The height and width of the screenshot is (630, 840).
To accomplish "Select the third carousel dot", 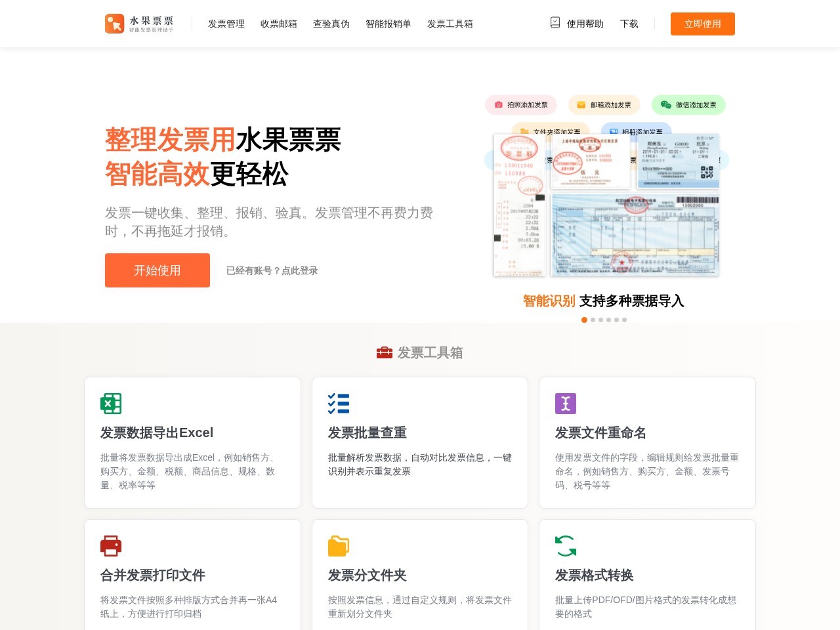I will click(601, 320).
